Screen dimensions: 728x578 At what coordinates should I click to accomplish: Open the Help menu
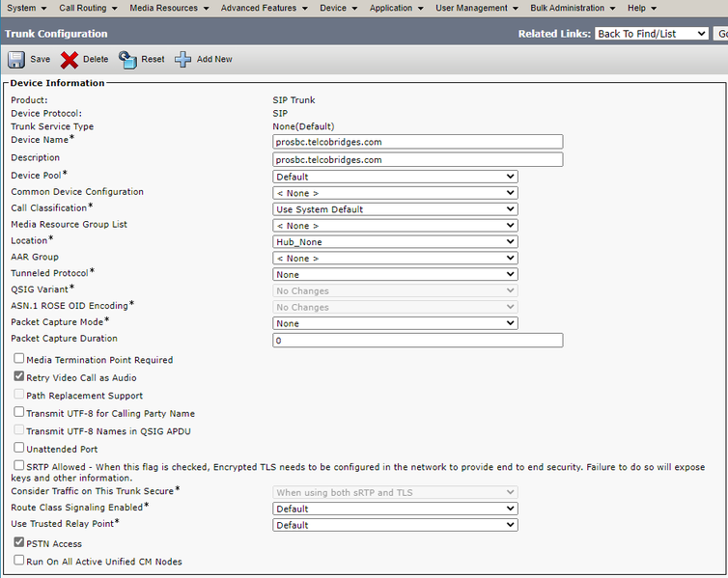pos(642,8)
